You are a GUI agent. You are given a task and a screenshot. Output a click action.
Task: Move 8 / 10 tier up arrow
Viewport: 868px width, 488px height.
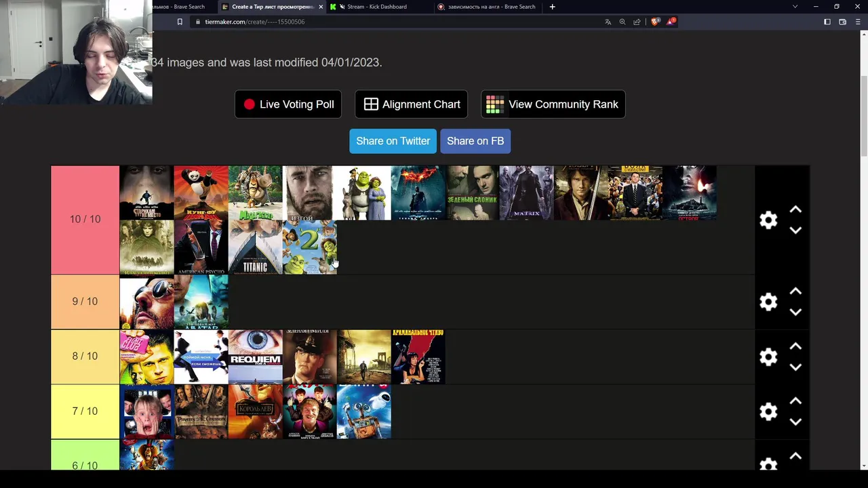(x=795, y=346)
